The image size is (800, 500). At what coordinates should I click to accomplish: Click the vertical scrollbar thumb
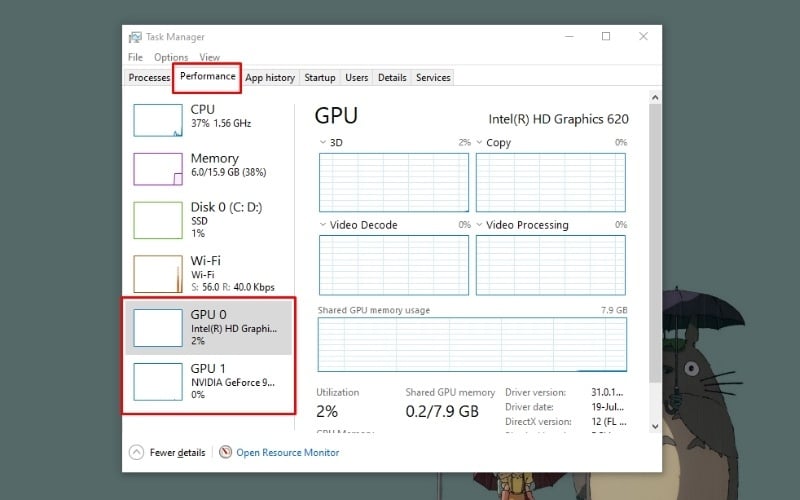655,243
